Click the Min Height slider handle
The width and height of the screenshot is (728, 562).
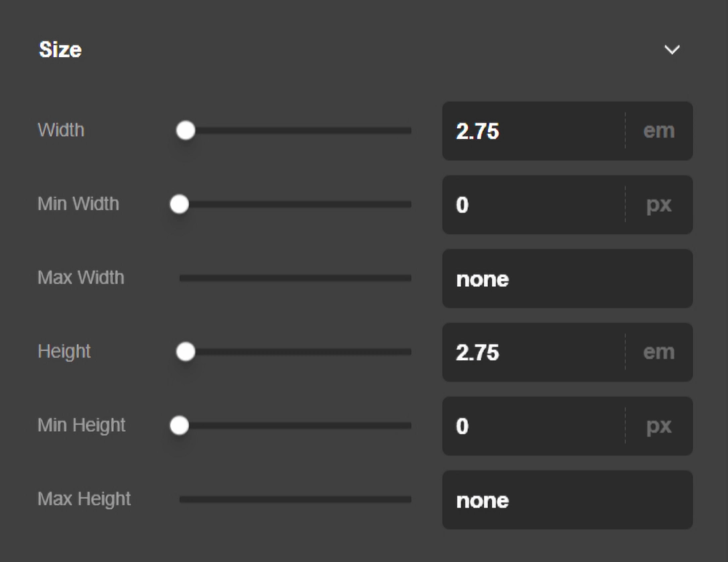click(x=180, y=426)
